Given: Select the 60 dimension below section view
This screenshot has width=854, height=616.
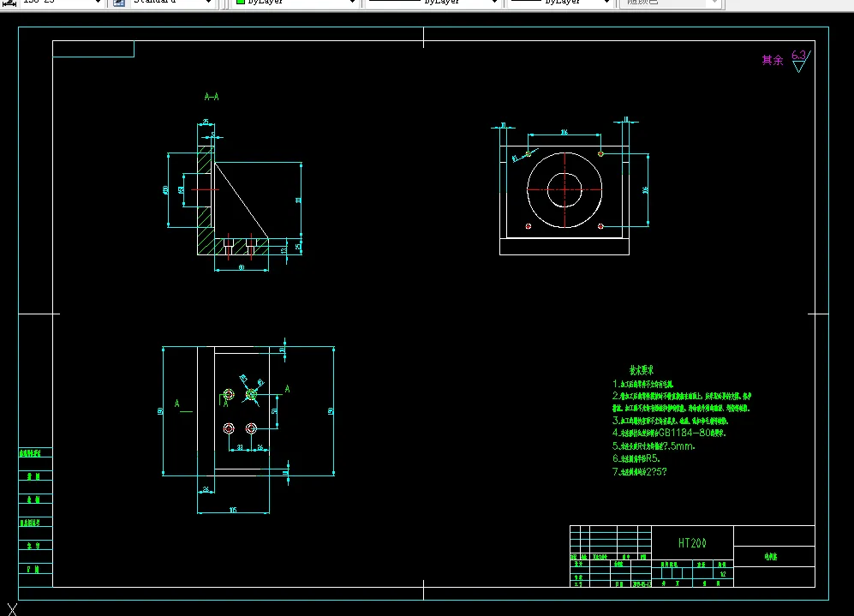Looking at the screenshot, I should point(242,267).
